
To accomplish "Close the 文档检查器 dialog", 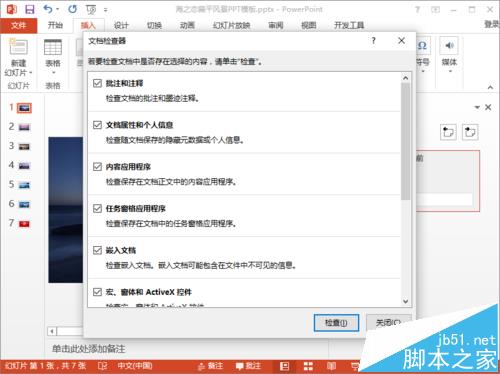I will tap(401, 41).
